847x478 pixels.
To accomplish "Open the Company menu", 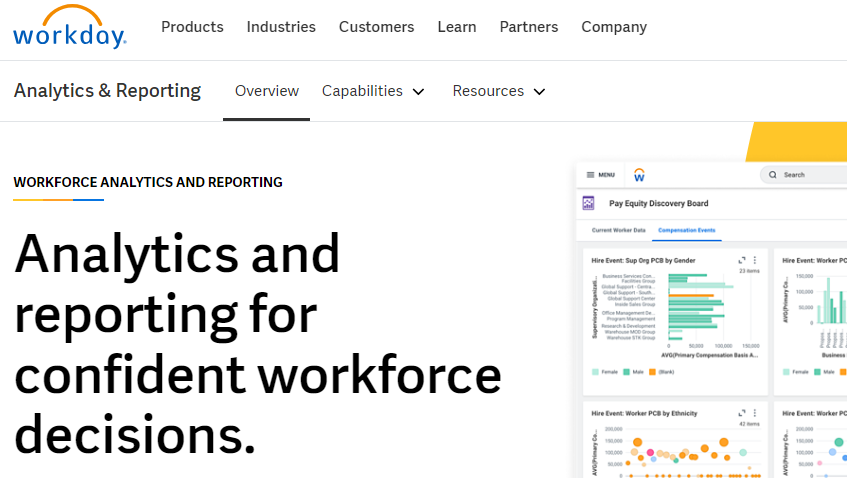I will [614, 27].
